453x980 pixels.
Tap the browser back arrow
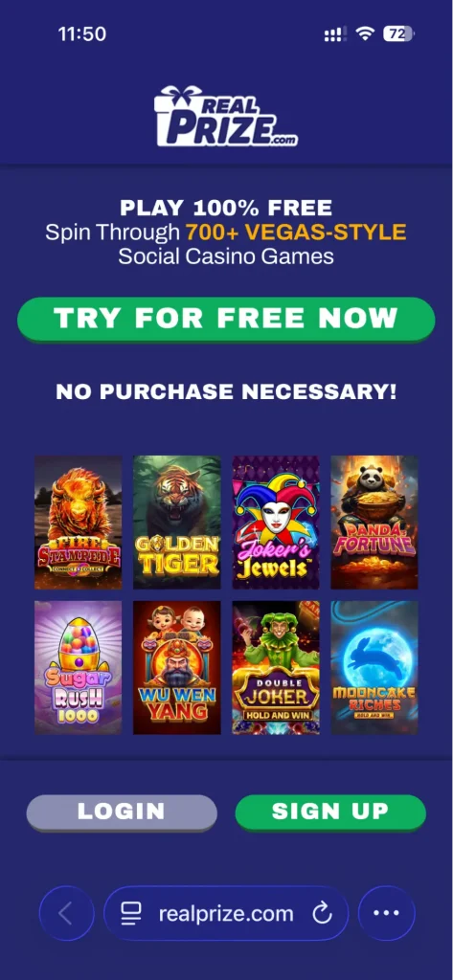pyautogui.click(x=67, y=913)
